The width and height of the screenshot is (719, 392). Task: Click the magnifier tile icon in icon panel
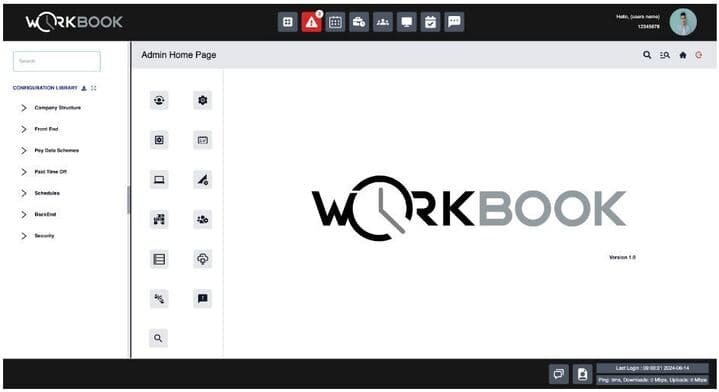[x=158, y=338]
